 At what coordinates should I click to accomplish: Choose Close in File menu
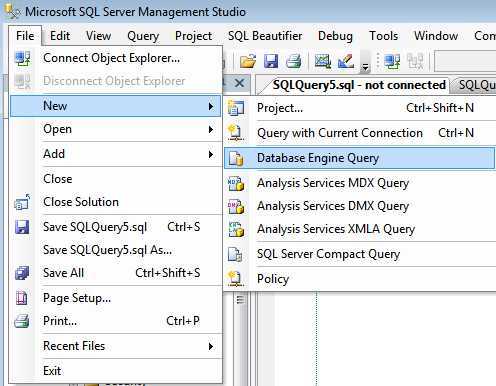click(x=115, y=179)
